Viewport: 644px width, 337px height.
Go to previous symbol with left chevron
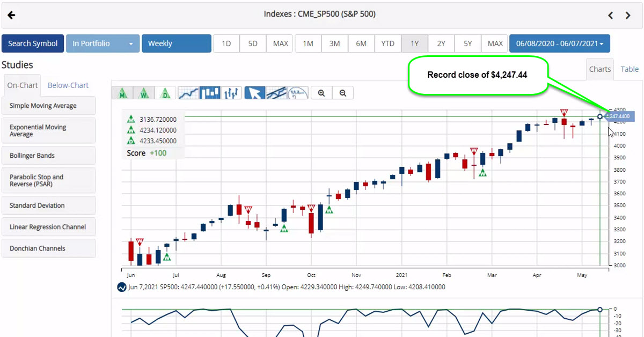point(610,16)
